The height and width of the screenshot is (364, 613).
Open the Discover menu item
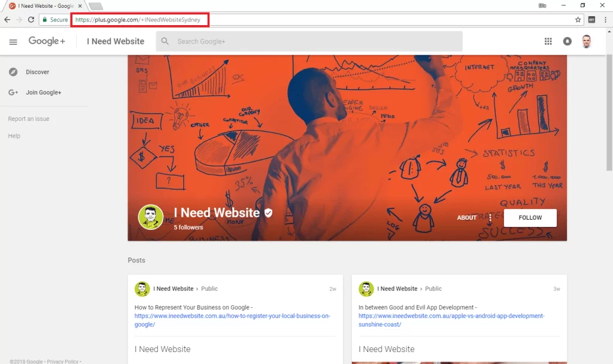point(38,72)
